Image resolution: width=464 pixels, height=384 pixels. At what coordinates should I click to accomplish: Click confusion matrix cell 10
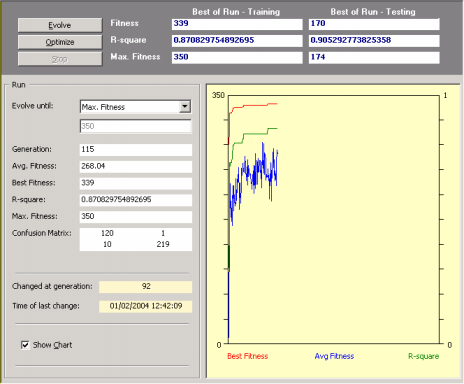107,244
